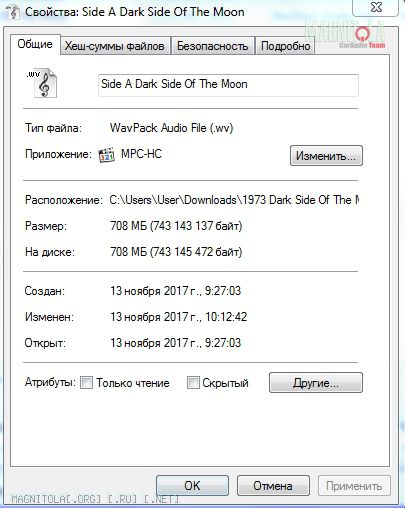The image size is (405, 508).
Task: Open Другие... attributes dialog
Action: 316,383
